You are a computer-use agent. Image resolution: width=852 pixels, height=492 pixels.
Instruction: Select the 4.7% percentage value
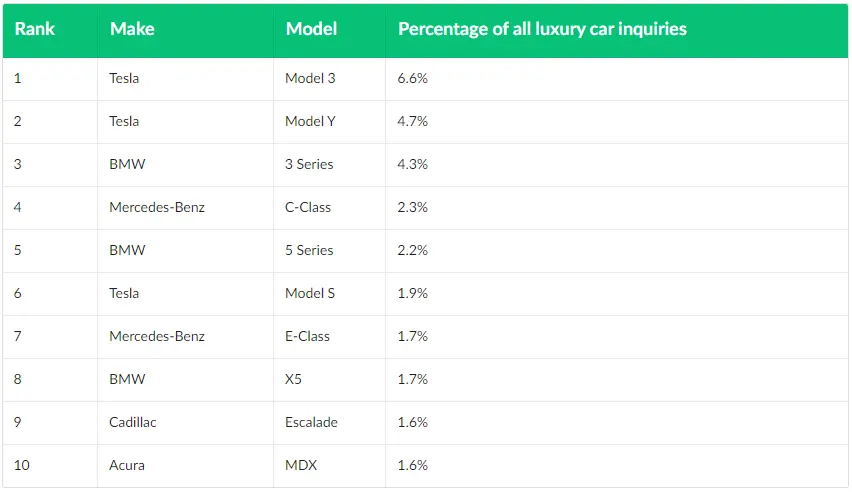(413, 121)
